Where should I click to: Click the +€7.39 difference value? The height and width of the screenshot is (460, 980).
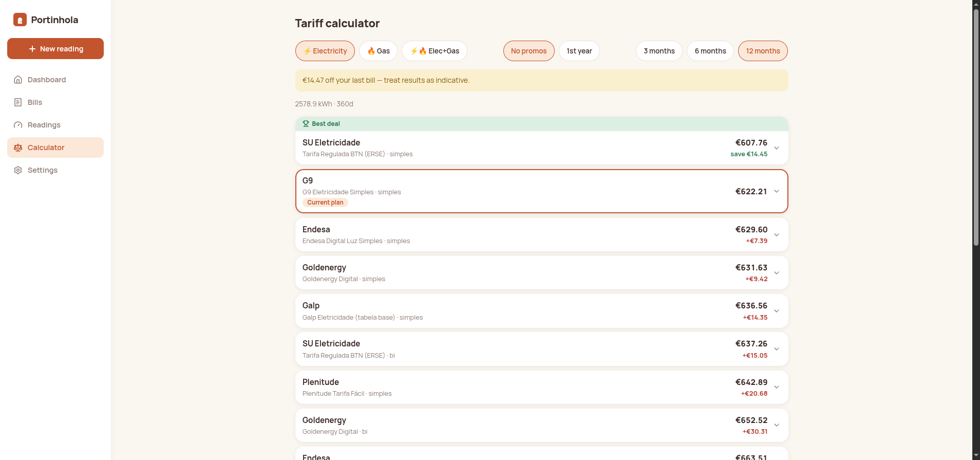click(x=757, y=241)
